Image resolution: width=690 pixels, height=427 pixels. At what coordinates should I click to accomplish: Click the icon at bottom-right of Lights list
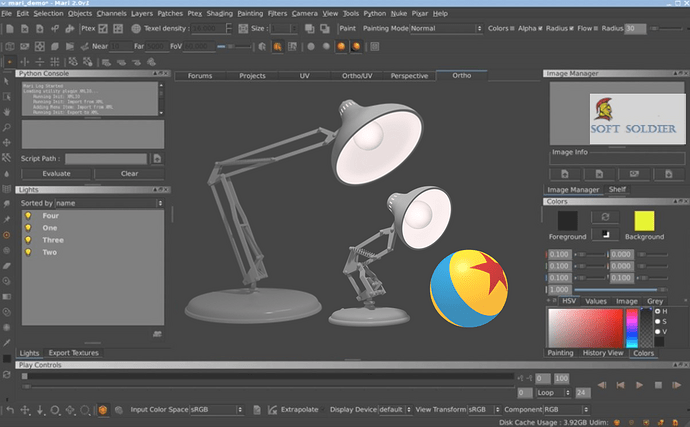pyautogui.click(x=157, y=334)
